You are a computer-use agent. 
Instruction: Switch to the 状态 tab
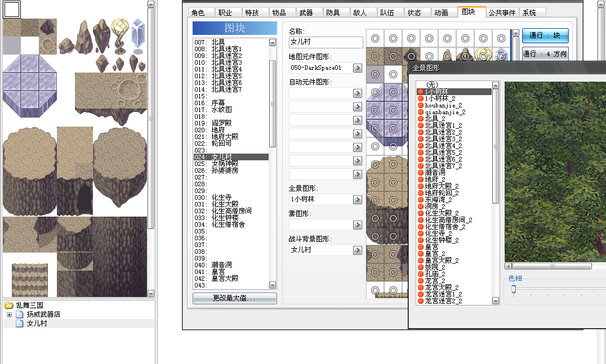[x=415, y=13]
